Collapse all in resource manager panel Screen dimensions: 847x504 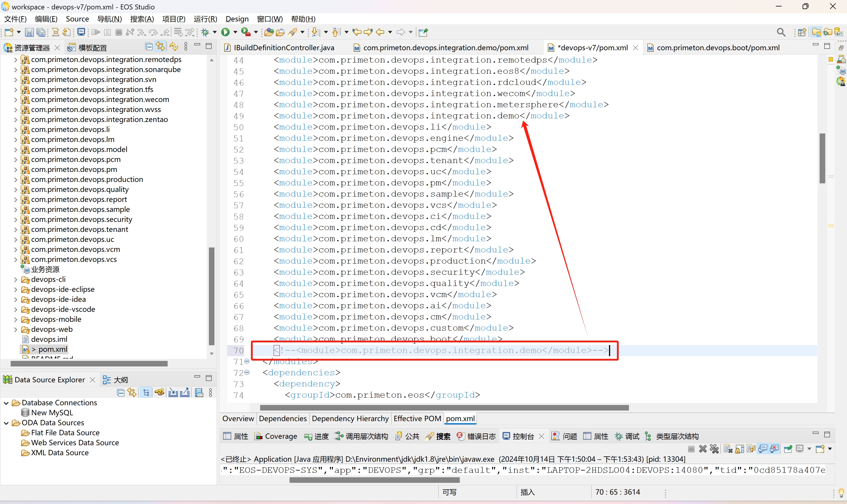149,47
